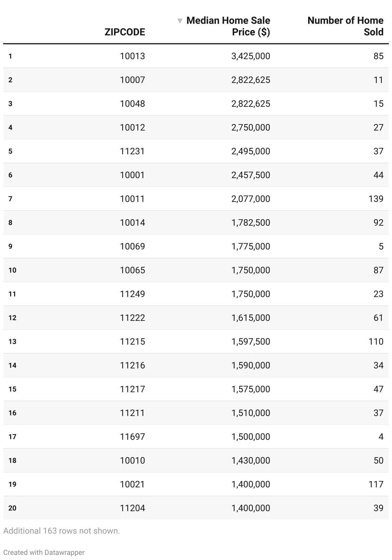The width and height of the screenshot is (392, 560).
Task: Select ZIP code 10069 cell
Action: [x=132, y=247]
